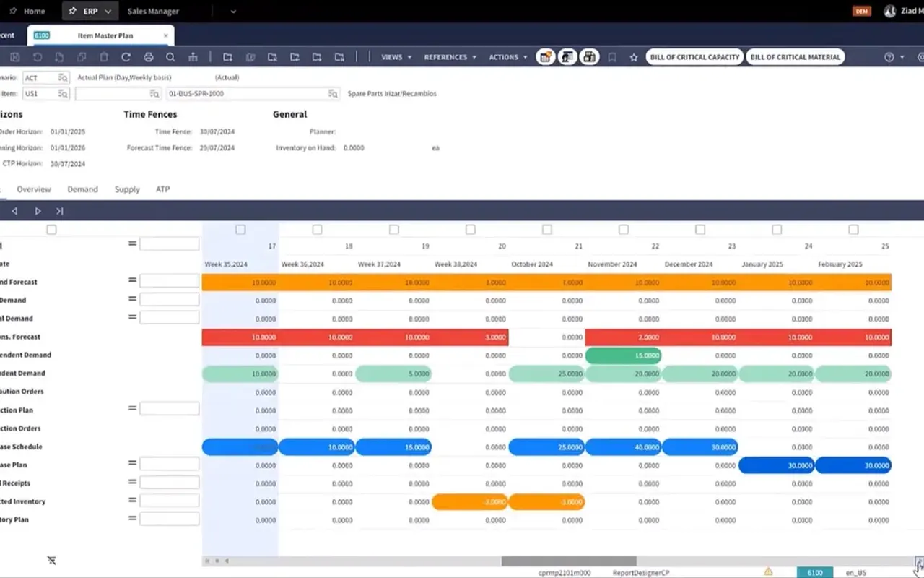Open the REFERENCES dropdown menu

(x=450, y=57)
